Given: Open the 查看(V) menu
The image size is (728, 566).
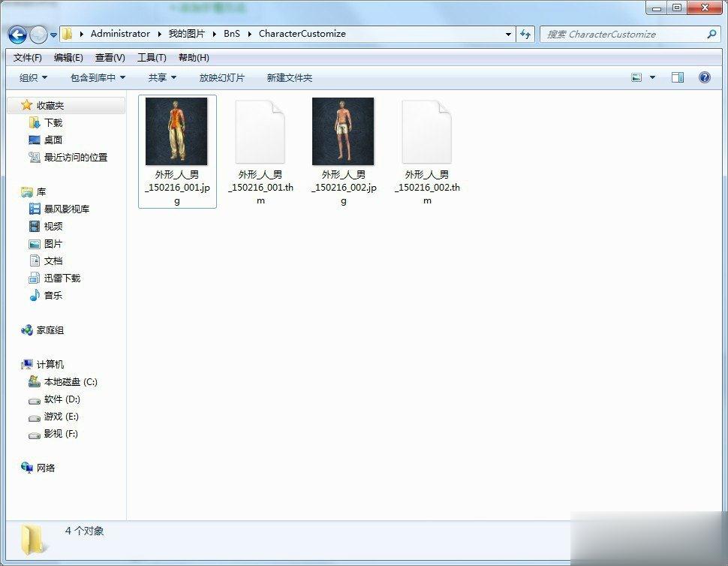Looking at the screenshot, I should pos(110,58).
